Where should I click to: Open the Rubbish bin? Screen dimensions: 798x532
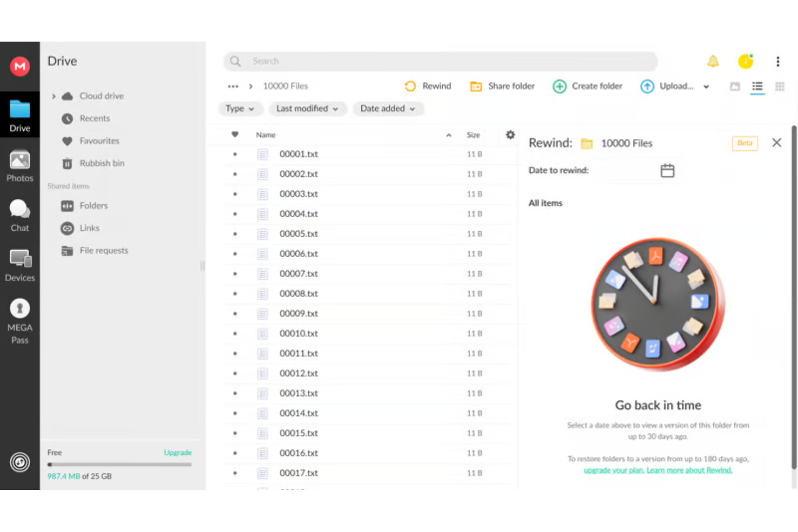click(102, 163)
